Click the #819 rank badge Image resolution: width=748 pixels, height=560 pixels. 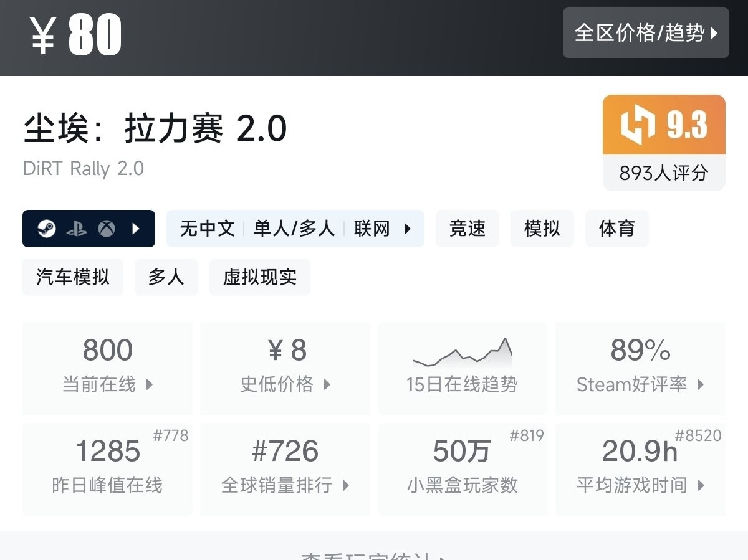[x=527, y=436]
